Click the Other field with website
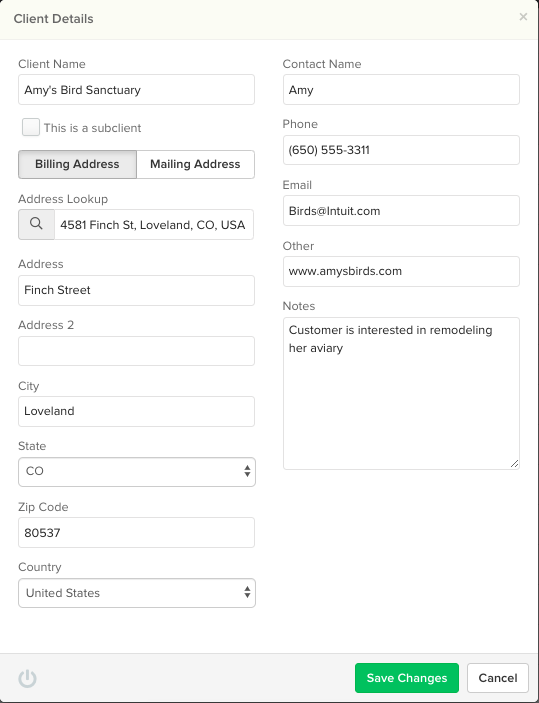This screenshot has width=539, height=703. coord(401,271)
